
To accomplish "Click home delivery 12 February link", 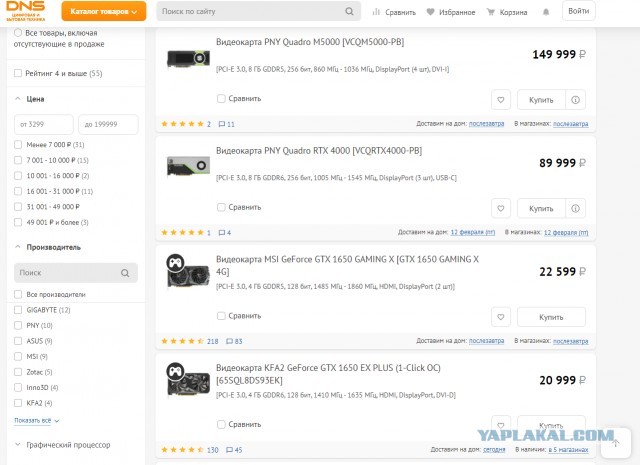I will (473, 232).
